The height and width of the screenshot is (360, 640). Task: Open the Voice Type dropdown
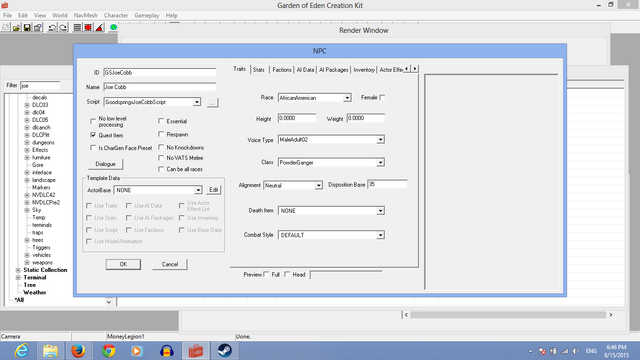click(x=380, y=140)
